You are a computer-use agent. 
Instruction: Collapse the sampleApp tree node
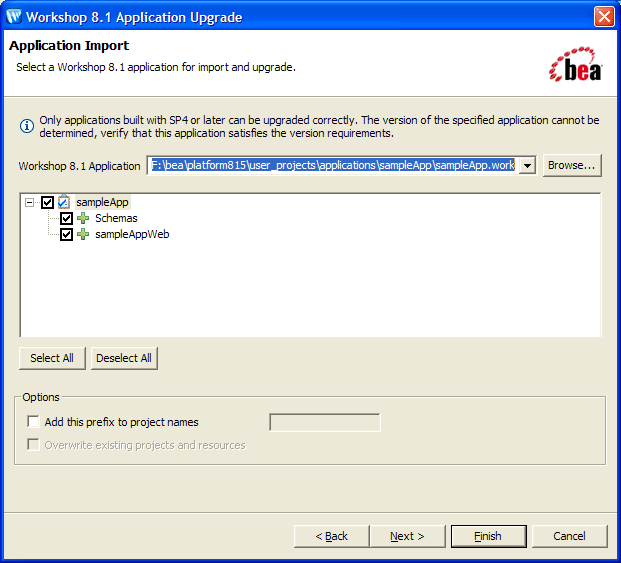tap(29, 202)
